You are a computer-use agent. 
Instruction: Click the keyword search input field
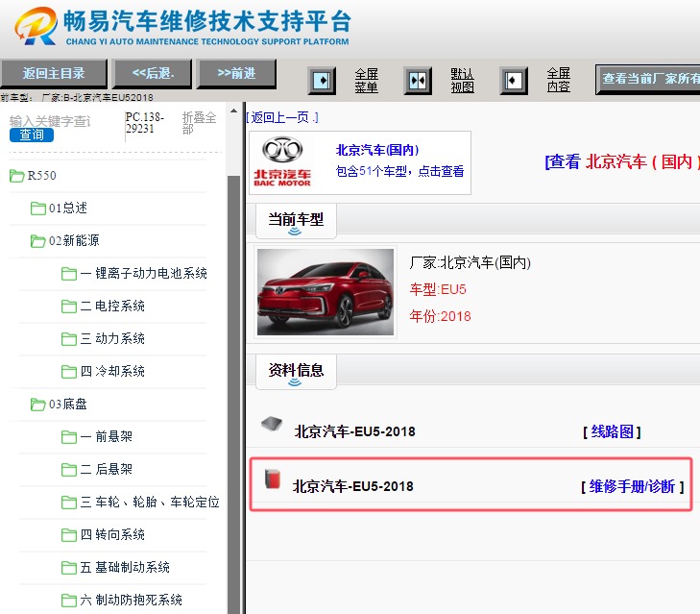[x=50, y=121]
